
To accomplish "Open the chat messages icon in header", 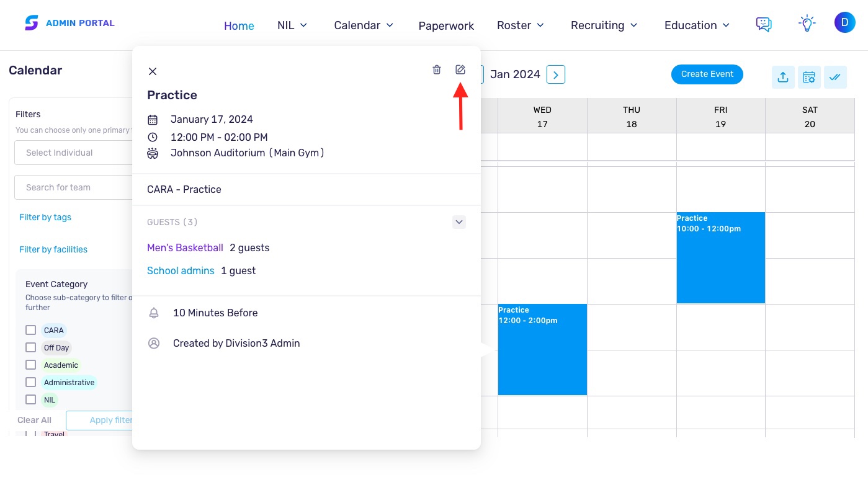I will click(764, 24).
